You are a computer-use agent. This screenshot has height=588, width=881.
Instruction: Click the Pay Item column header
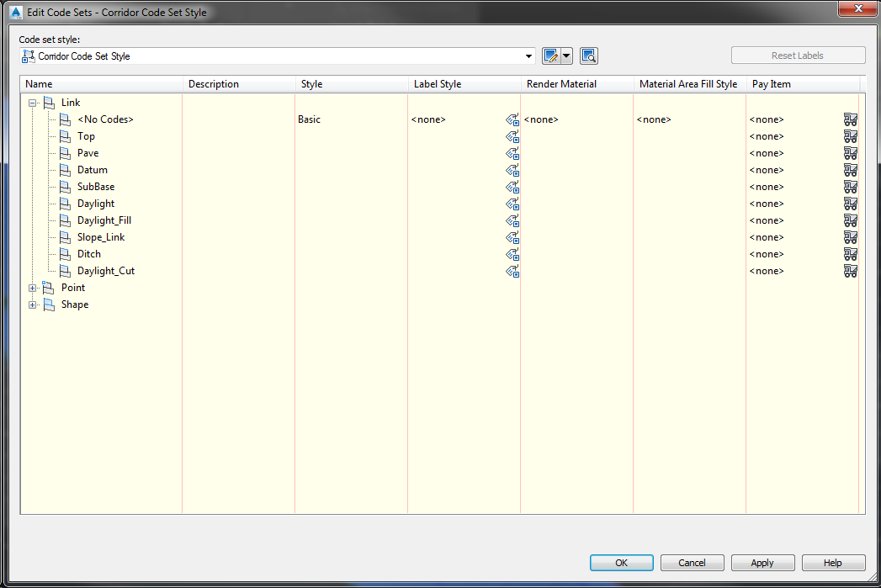pos(803,83)
